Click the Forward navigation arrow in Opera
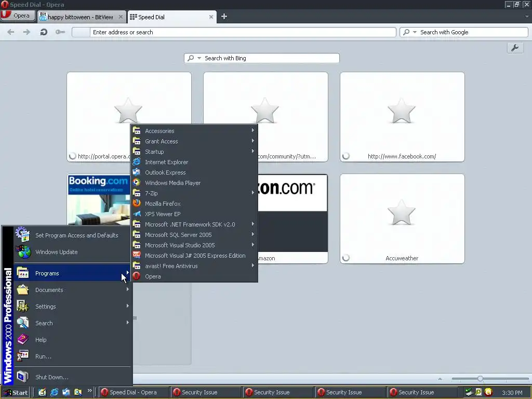Viewport: 532px width, 399px height. tap(26, 32)
